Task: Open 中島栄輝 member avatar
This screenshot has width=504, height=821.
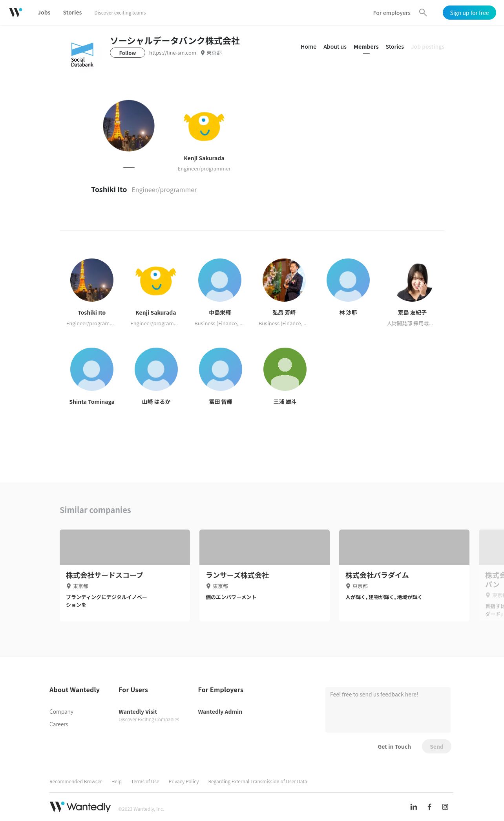Action: (x=220, y=280)
